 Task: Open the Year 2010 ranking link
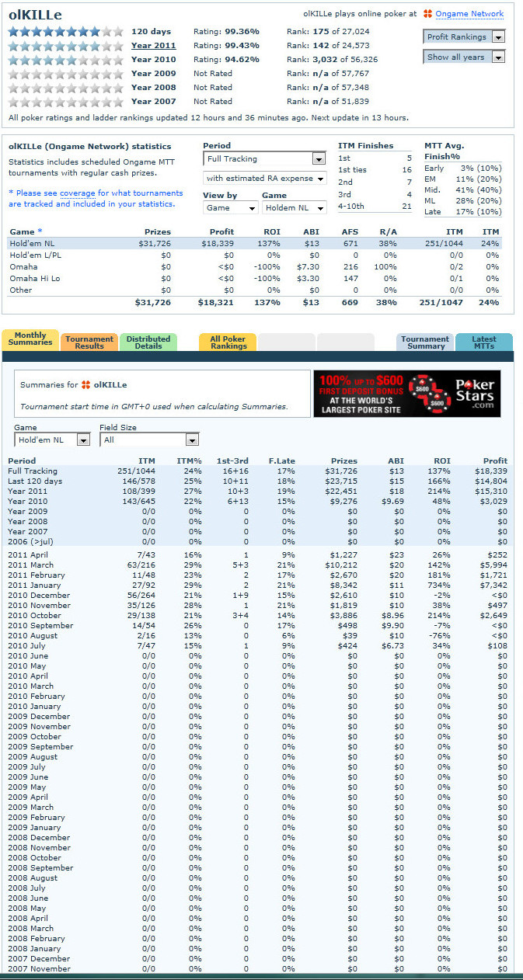coord(153,60)
